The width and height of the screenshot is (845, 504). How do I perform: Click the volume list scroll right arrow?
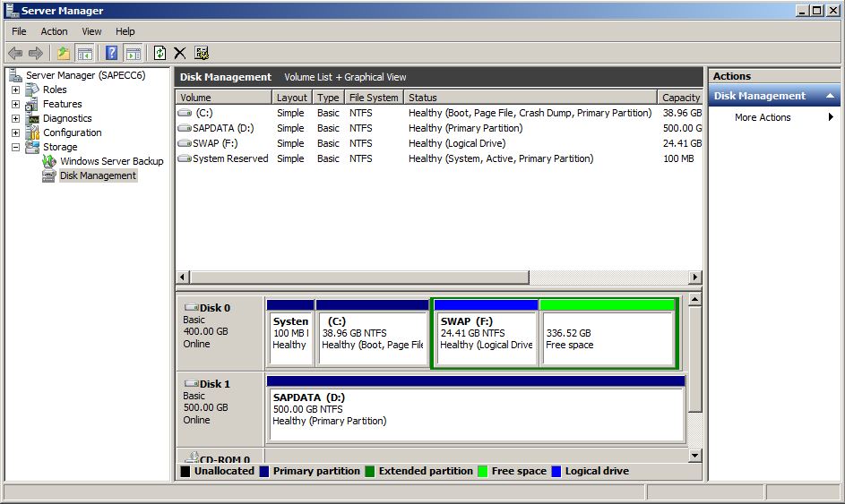(x=695, y=277)
